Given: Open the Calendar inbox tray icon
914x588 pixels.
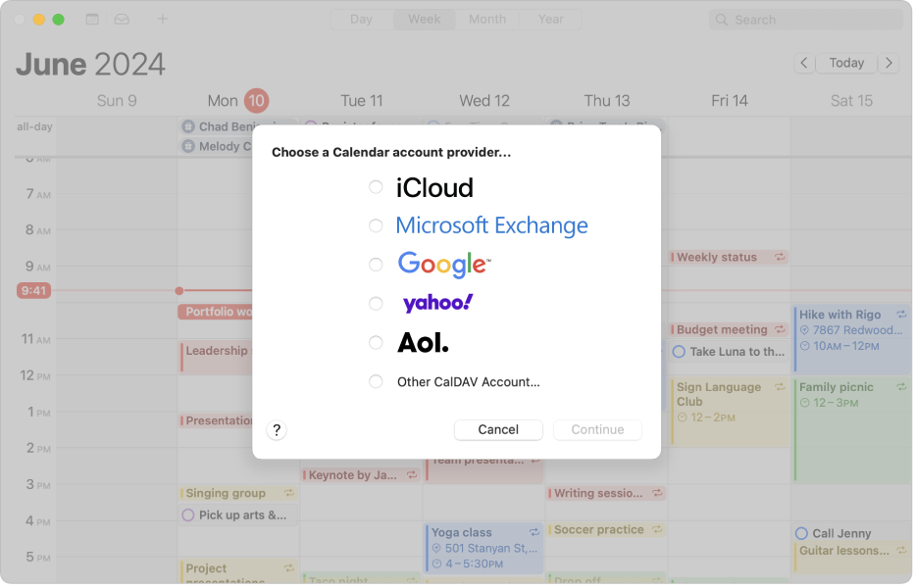Looking at the screenshot, I should coord(122,18).
